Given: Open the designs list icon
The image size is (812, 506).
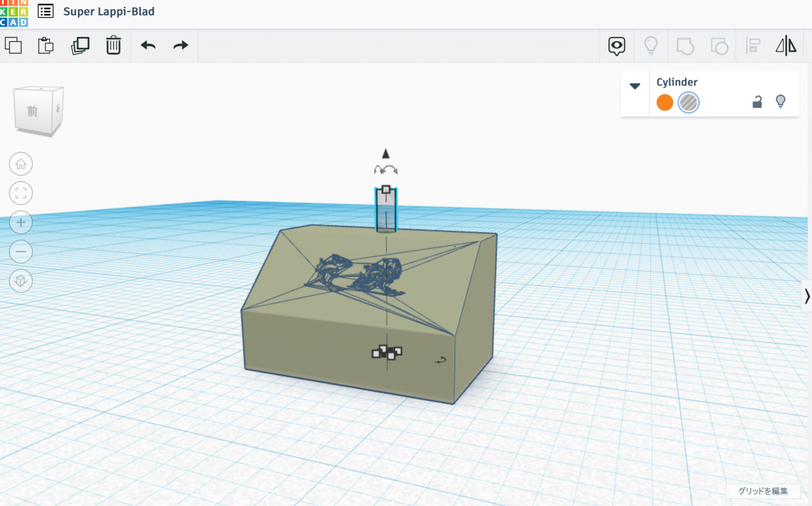Looking at the screenshot, I should 46,11.
